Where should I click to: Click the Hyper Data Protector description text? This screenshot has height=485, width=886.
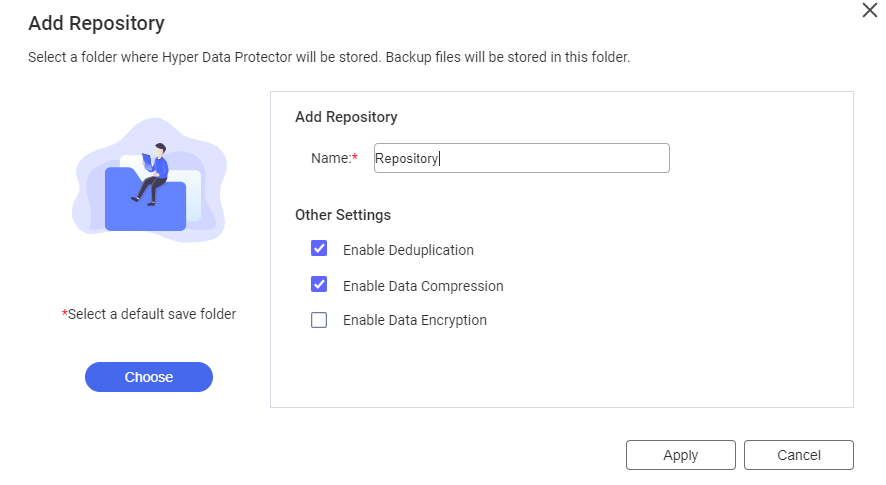pyautogui.click(x=329, y=57)
